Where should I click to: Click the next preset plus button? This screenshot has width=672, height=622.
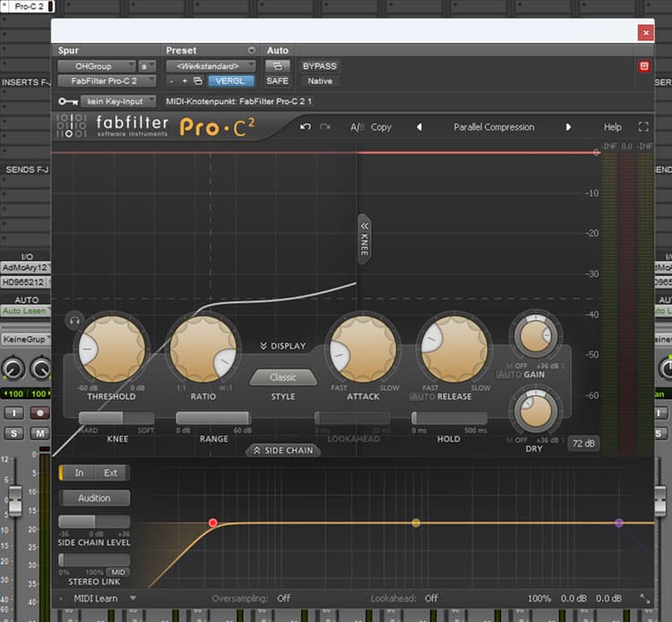[x=185, y=81]
